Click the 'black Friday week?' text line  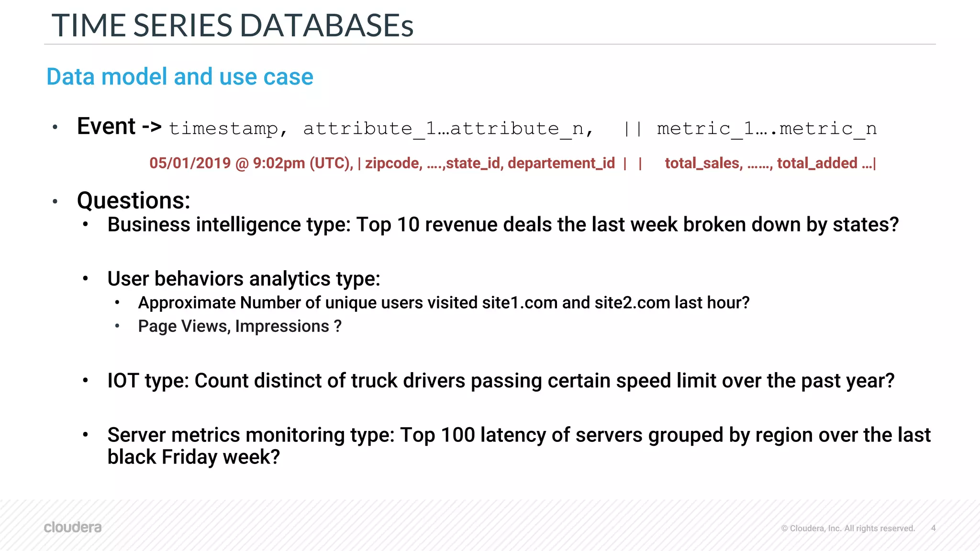[193, 457]
